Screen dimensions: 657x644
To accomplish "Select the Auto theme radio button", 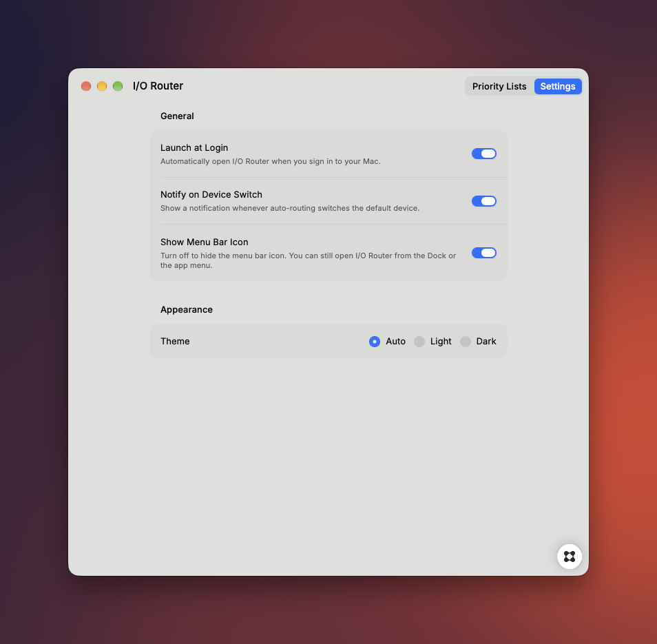I will coord(375,342).
